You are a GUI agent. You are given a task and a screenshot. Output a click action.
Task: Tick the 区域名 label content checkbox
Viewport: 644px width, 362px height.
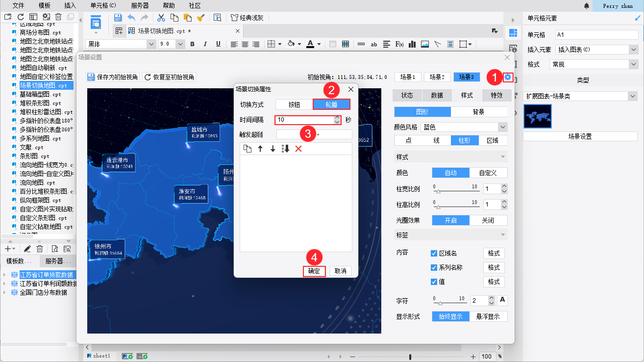click(x=434, y=254)
